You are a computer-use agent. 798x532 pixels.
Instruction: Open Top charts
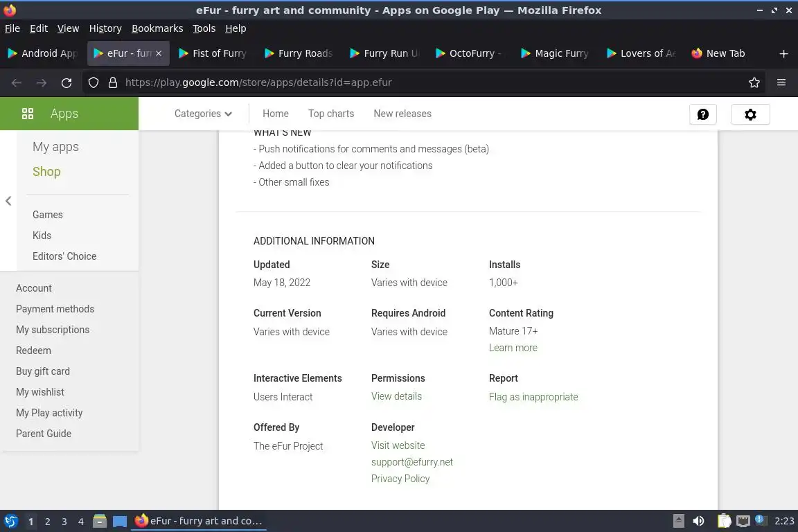pyautogui.click(x=331, y=114)
